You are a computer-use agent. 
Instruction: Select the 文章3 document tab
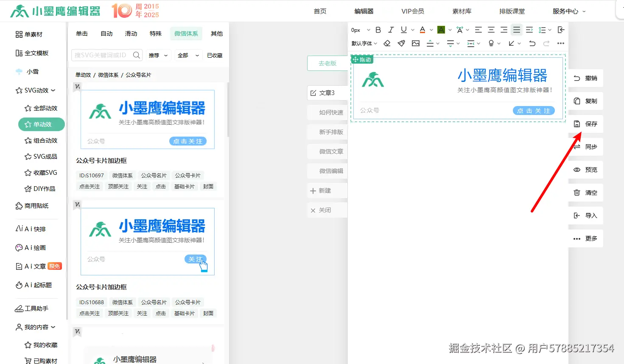pos(327,93)
